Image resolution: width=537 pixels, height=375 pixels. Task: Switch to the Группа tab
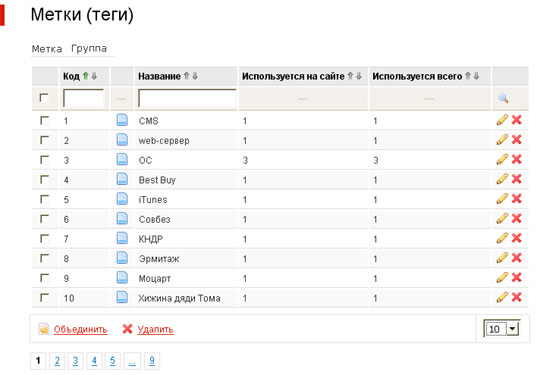(89, 49)
